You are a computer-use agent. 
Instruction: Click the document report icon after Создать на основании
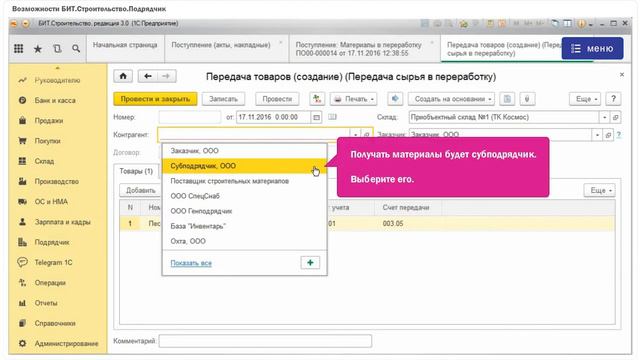[507, 99]
